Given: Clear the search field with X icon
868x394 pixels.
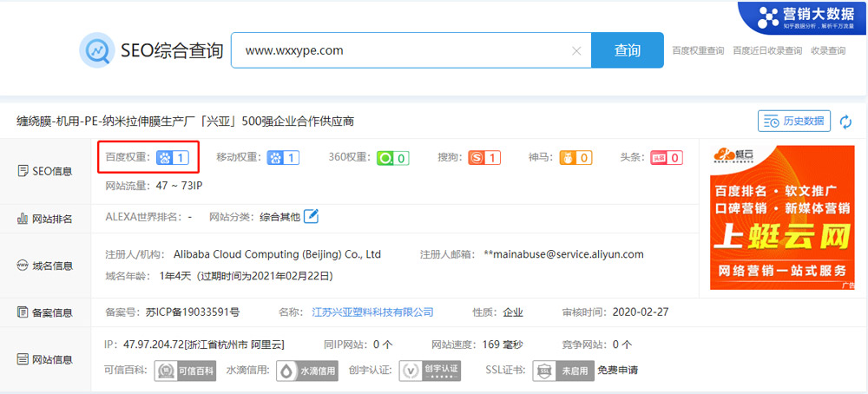Looking at the screenshot, I should pos(576,50).
